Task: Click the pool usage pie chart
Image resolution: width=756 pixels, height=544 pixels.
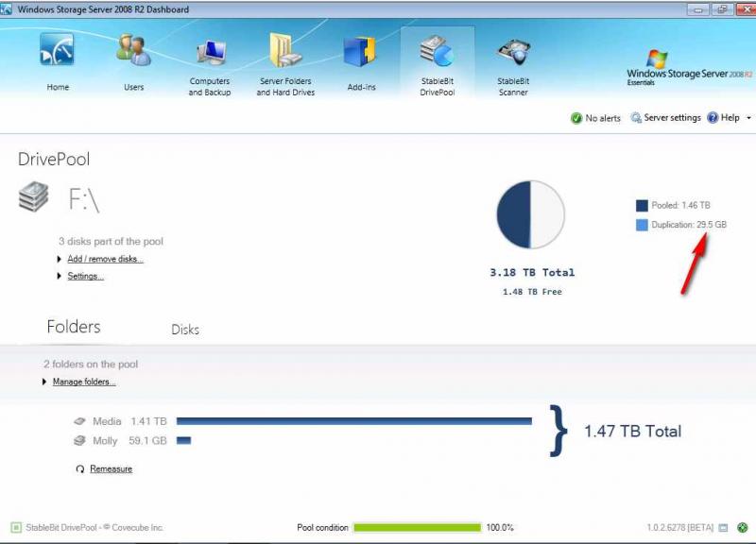Action: point(530,214)
